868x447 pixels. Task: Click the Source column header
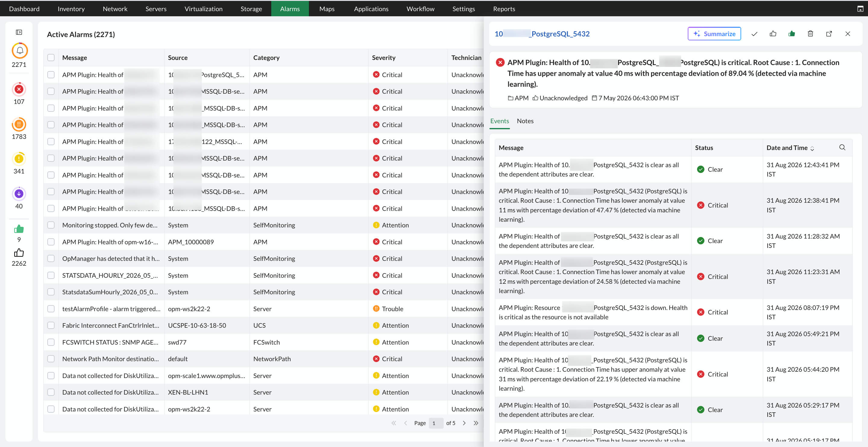click(178, 58)
